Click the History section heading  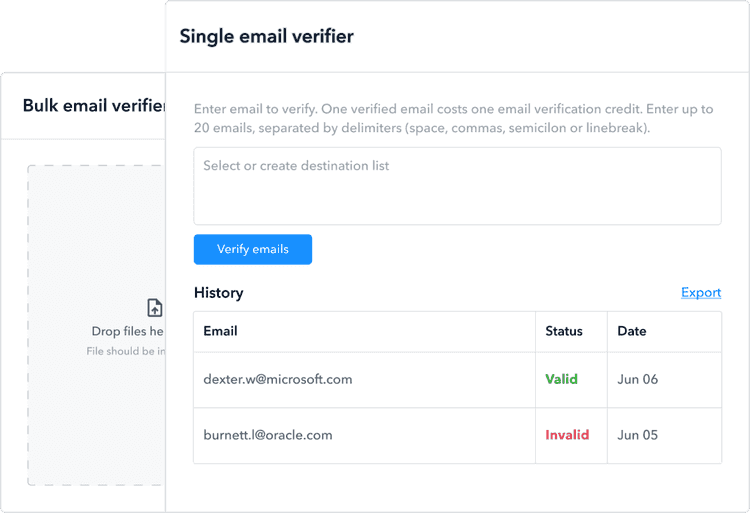(x=218, y=293)
